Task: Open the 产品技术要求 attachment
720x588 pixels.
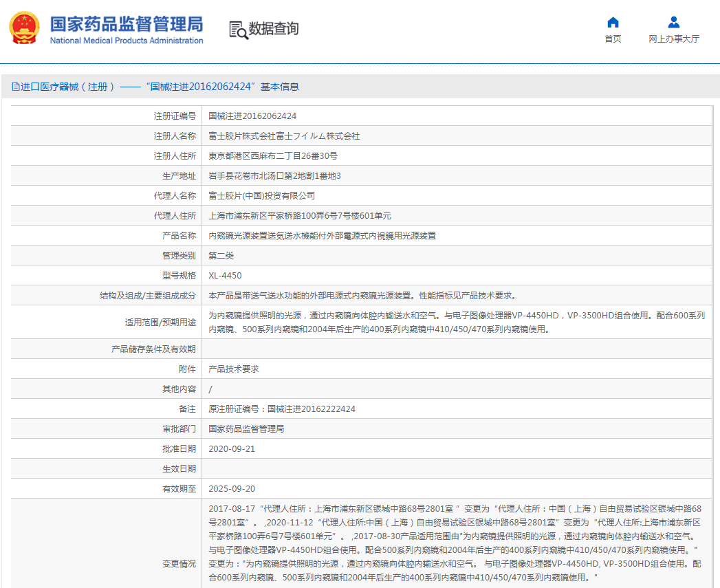Action: click(x=234, y=369)
